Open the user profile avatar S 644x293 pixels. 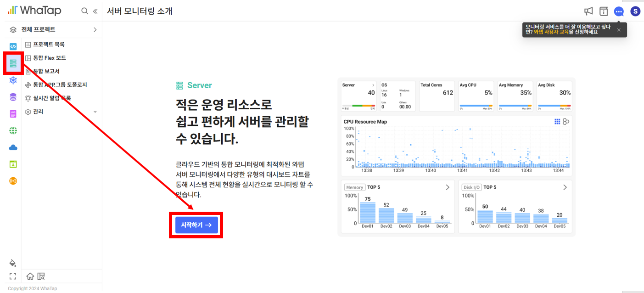coord(635,11)
